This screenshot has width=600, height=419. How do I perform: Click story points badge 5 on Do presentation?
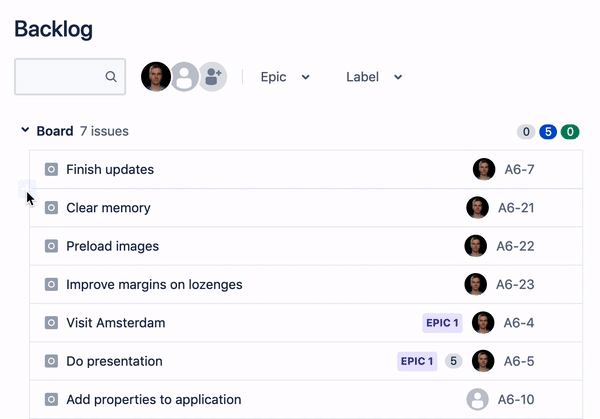click(x=453, y=361)
